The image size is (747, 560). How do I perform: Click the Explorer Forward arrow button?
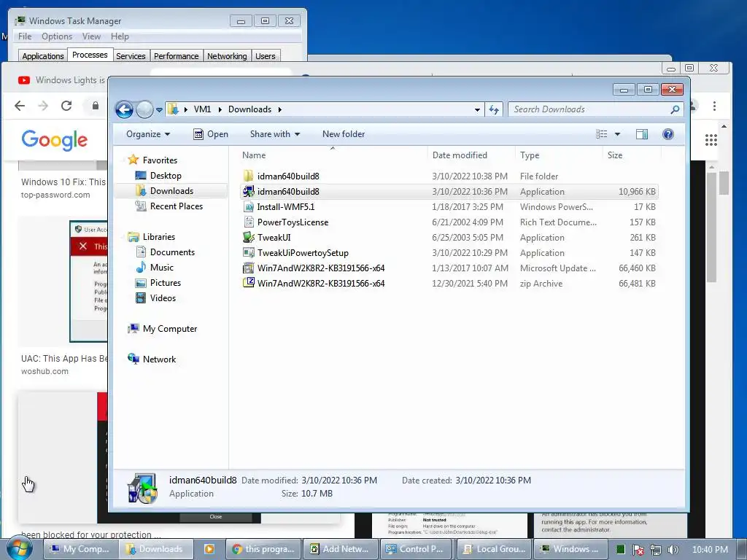[144, 109]
